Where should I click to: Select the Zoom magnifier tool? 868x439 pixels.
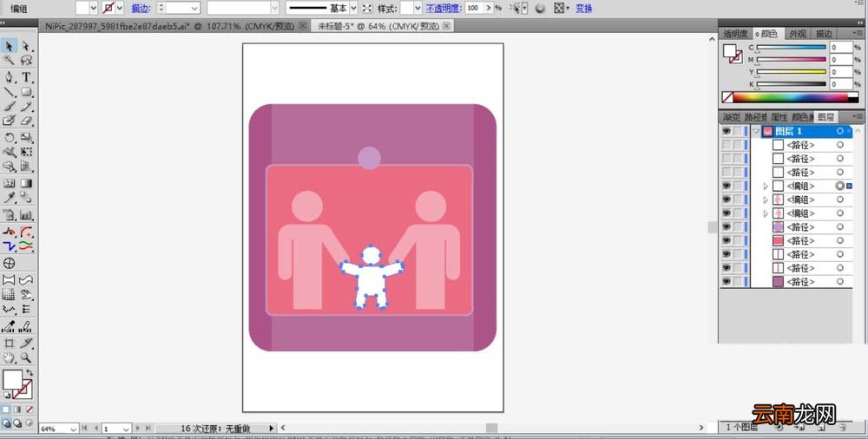(26, 357)
